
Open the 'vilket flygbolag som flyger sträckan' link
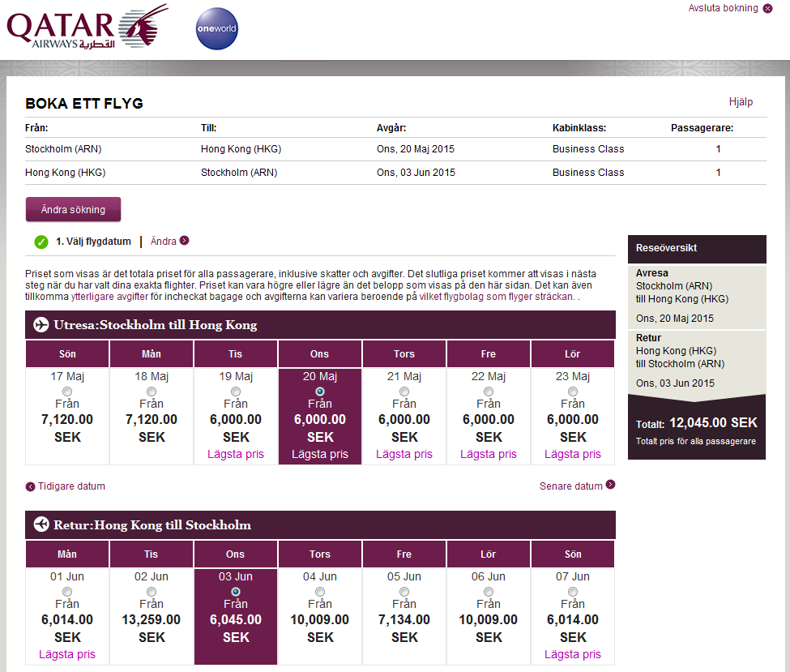click(496, 297)
